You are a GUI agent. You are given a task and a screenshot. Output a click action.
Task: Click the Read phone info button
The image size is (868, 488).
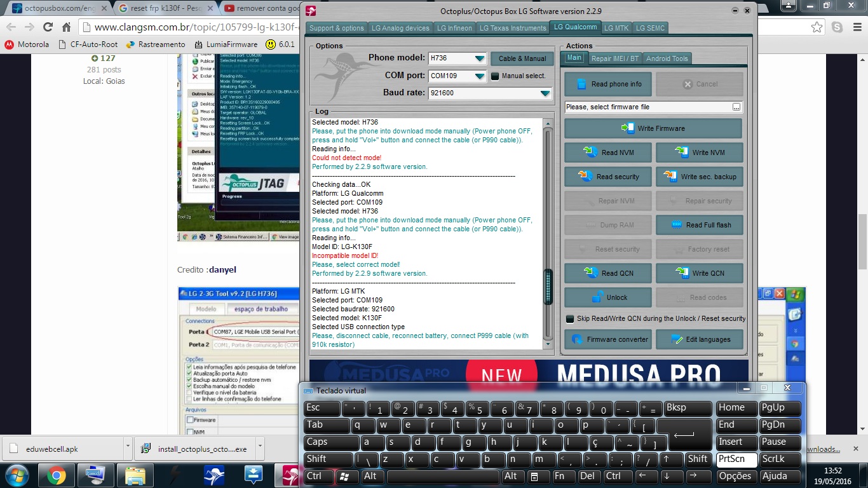pyautogui.click(x=608, y=84)
